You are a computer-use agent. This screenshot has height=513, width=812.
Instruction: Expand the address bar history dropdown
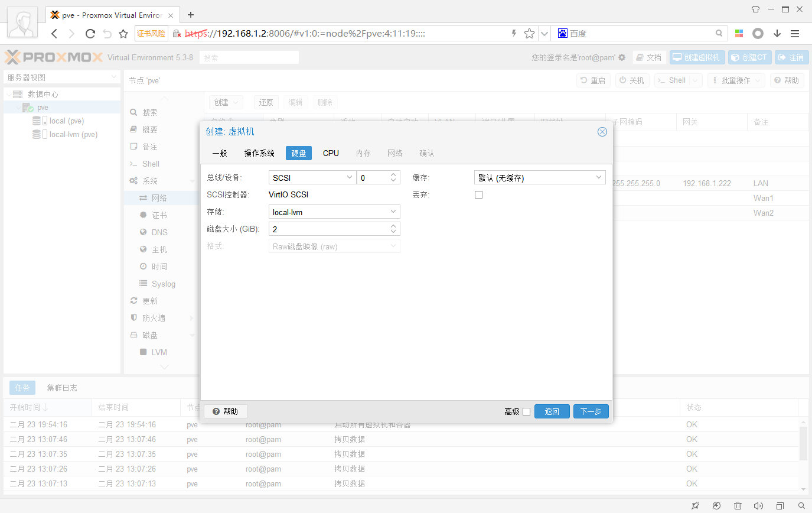544,34
